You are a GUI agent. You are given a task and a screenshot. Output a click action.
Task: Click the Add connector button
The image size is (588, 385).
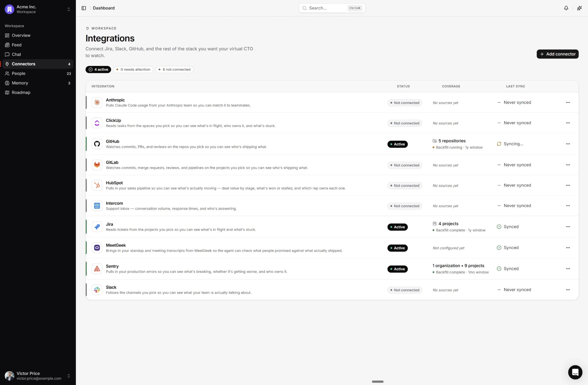click(x=557, y=54)
